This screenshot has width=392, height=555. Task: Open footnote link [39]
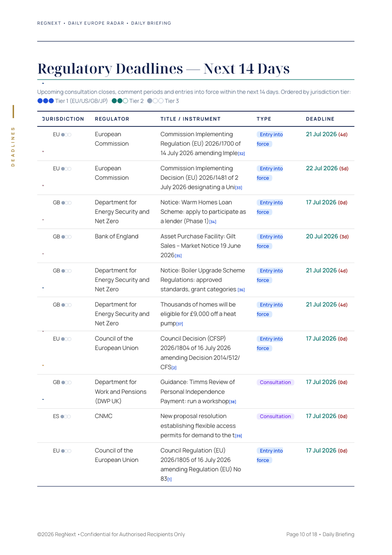tap(238, 436)
